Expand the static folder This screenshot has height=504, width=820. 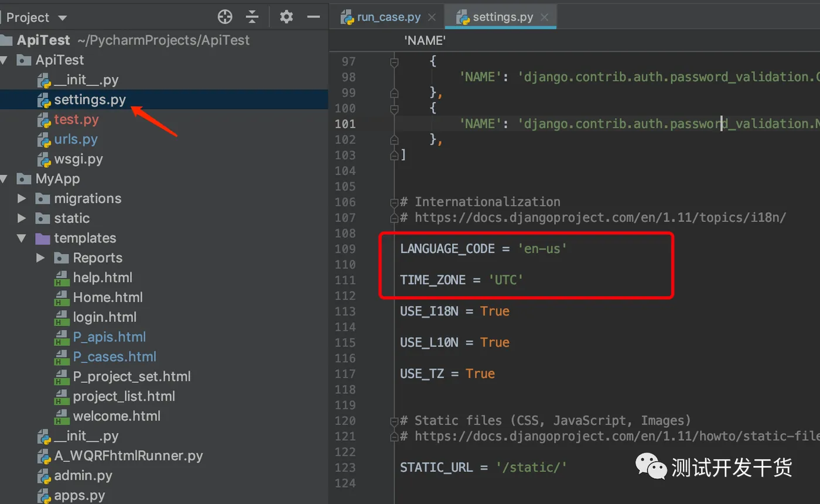[x=22, y=218]
